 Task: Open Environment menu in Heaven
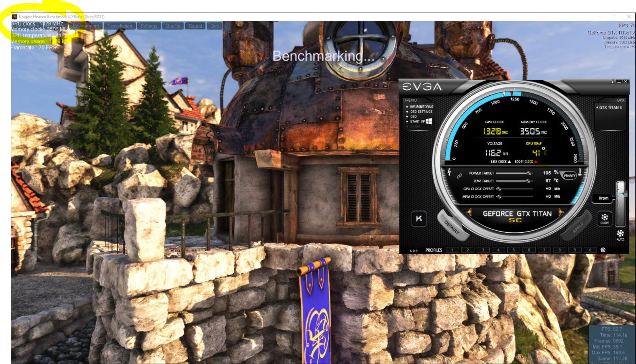click(86, 26)
